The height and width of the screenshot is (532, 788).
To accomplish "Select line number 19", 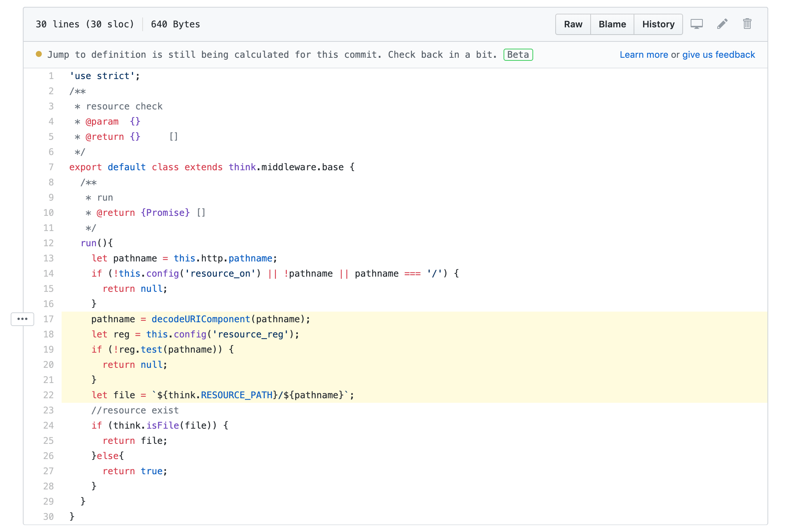I will click(x=48, y=350).
